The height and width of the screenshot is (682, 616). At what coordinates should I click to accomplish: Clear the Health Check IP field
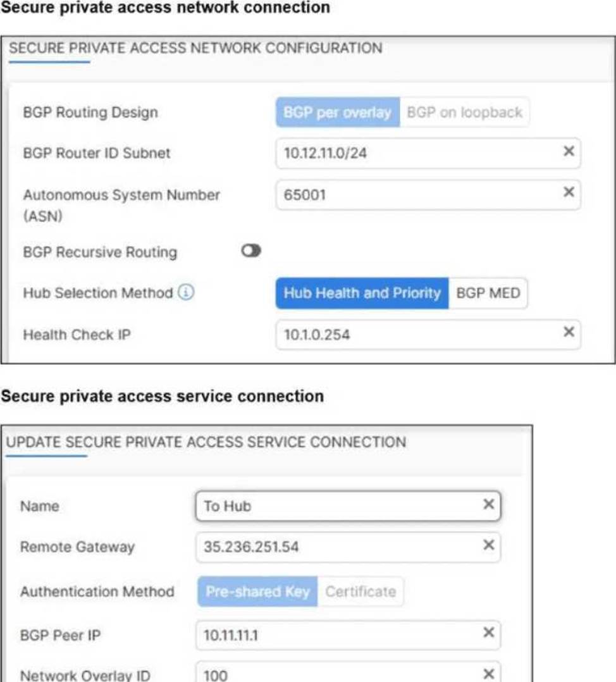pos(569,332)
